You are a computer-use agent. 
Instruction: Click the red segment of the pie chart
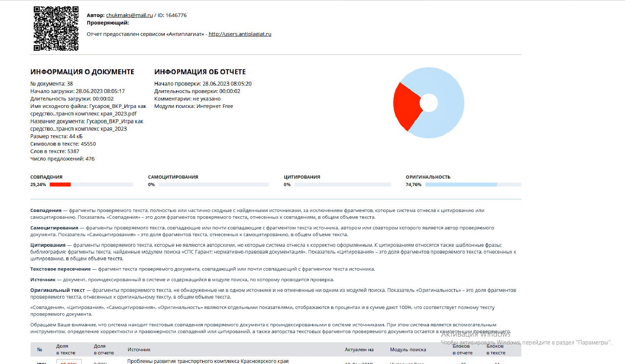coord(406,105)
